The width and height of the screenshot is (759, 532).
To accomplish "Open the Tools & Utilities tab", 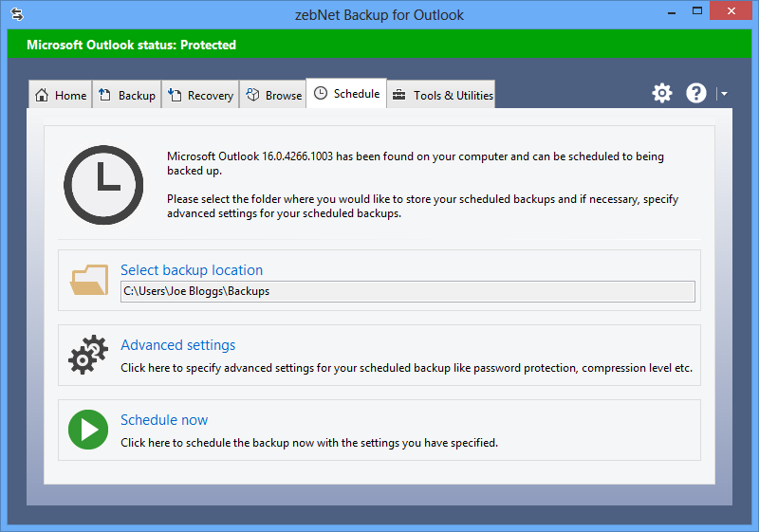I will [x=441, y=95].
